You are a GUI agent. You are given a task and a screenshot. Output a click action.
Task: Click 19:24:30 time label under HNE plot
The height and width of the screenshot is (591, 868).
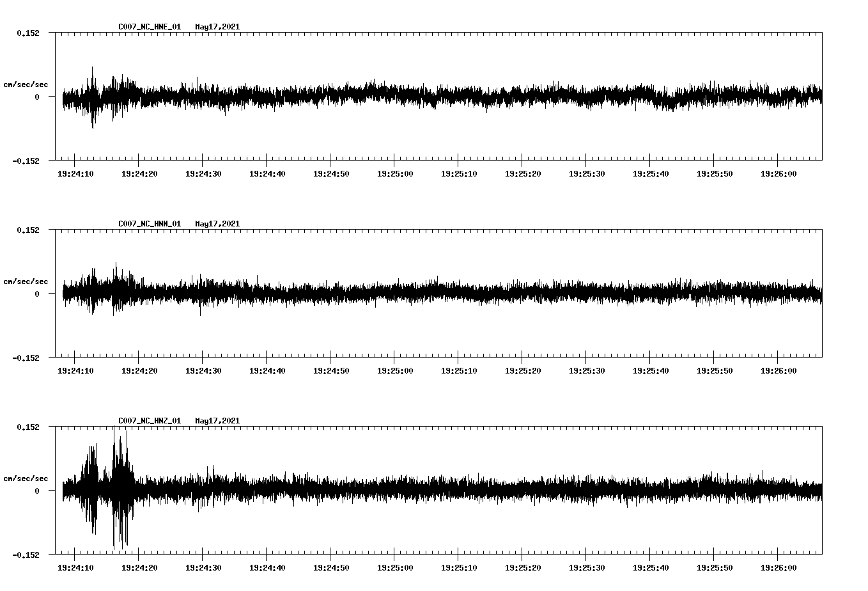pos(203,173)
